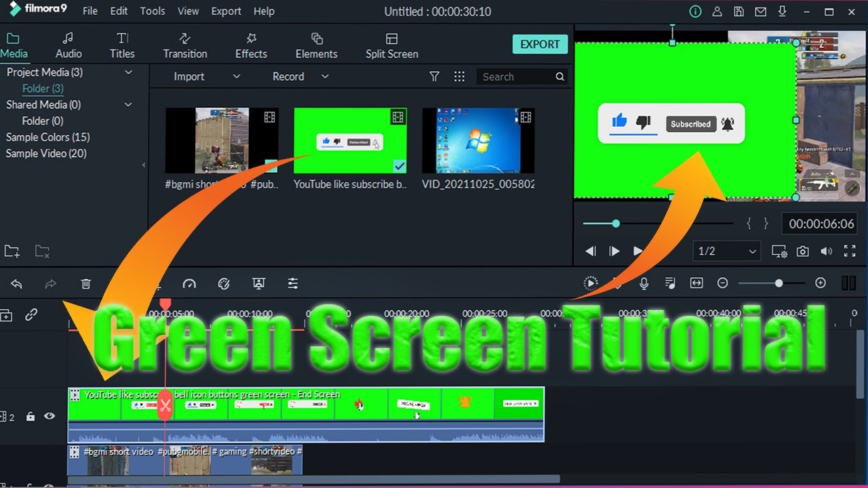The width and height of the screenshot is (868, 488).
Task: Switch media view with grid icon
Action: click(x=459, y=77)
